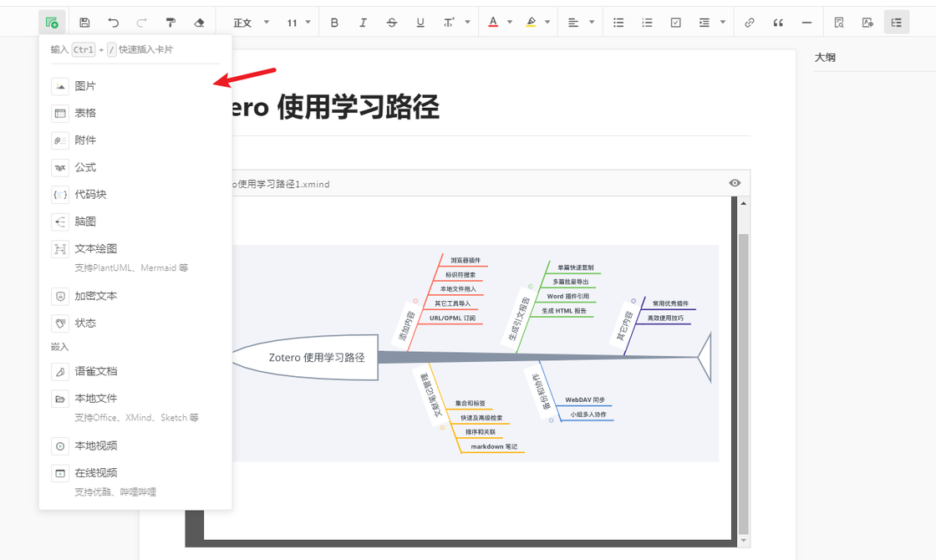
Task: Toggle preview eye on the xmind card
Action: coord(735,183)
